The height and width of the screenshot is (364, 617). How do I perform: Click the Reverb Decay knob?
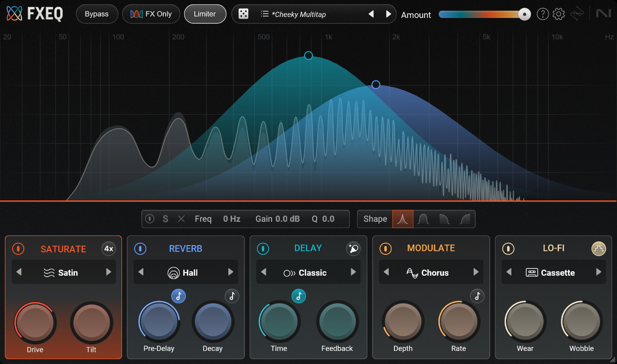pos(212,321)
